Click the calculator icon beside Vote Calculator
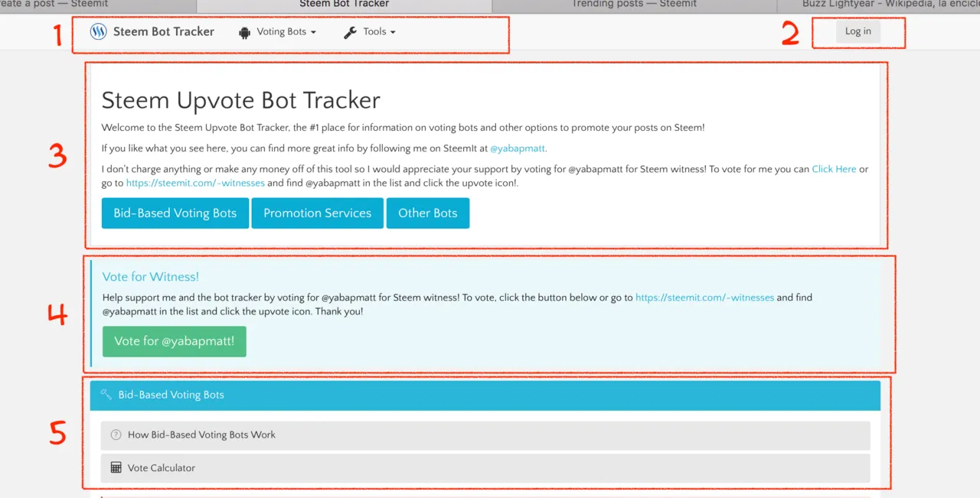Image resolution: width=980 pixels, height=498 pixels. click(116, 467)
